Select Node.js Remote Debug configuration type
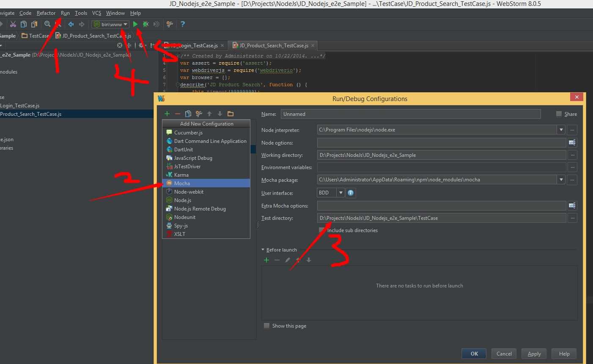Image resolution: width=593 pixels, height=364 pixels. (x=206, y=208)
